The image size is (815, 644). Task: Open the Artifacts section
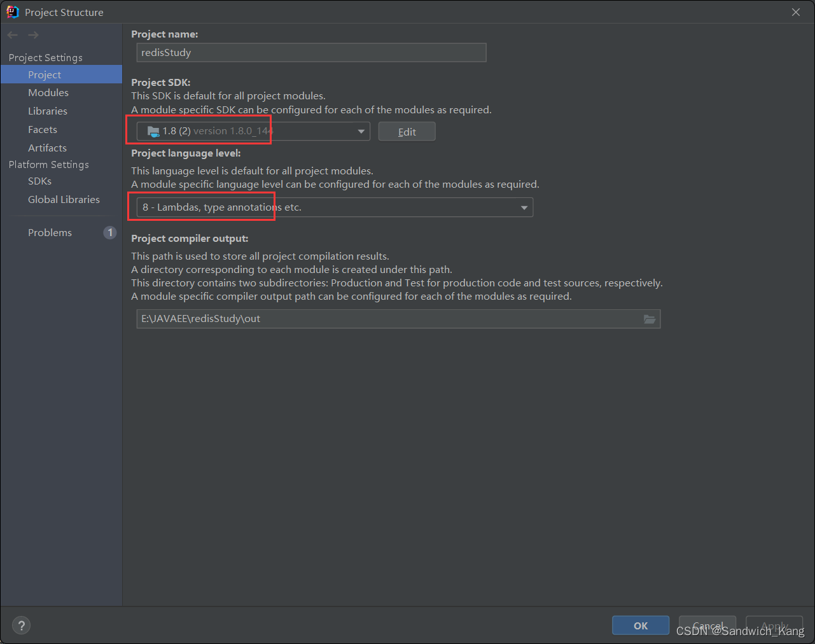(47, 148)
